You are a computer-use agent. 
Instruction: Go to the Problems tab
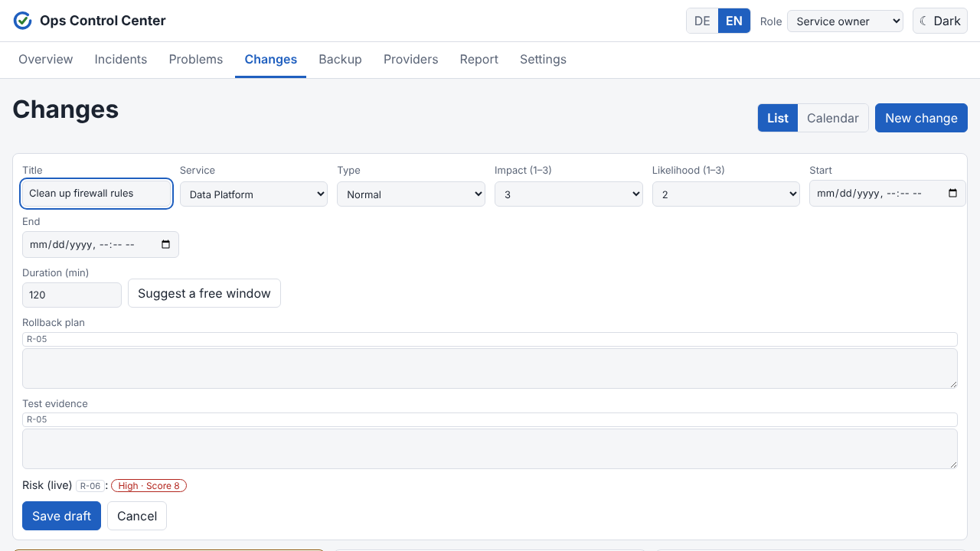(196, 59)
